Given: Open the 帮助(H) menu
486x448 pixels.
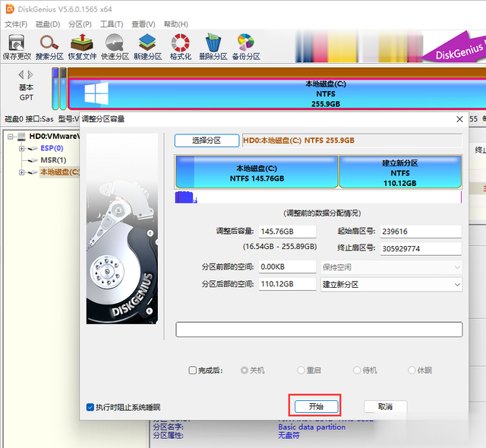Looking at the screenshot, I should click(175, 24).
